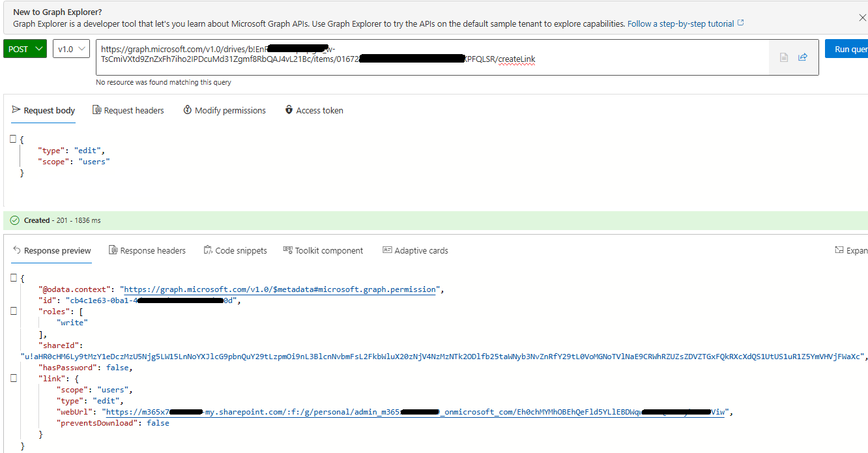Screen dimensions: 868x453
Task: Open the step-by-step tutorial link
Action: [686, 23]
